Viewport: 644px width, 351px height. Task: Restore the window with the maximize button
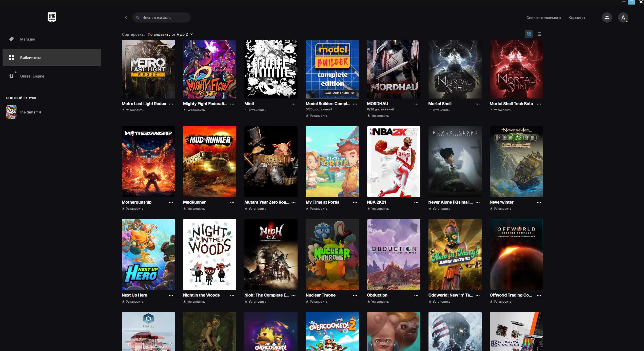(x=631, y=2)
